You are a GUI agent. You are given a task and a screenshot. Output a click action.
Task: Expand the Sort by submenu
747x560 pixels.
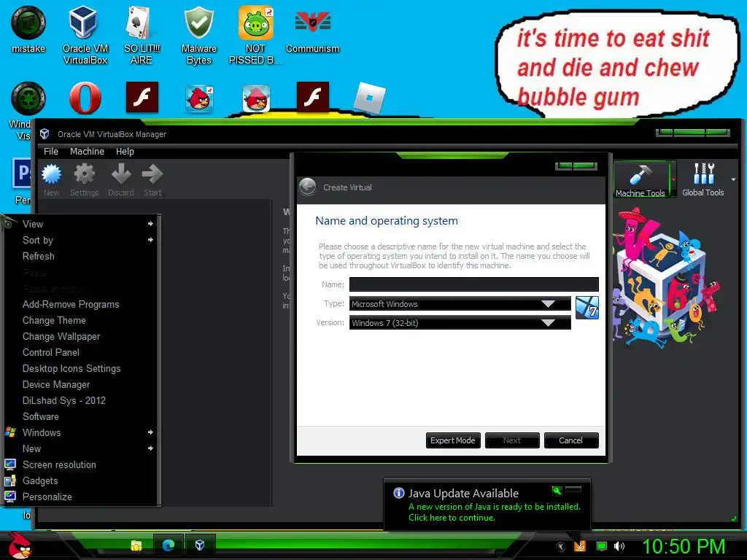click(150, 240)
